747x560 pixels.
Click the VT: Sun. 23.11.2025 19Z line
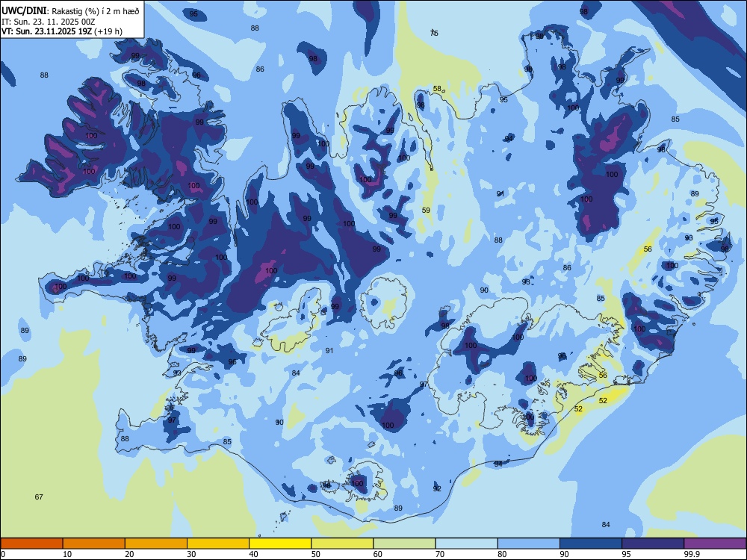[x=62, y=31]
